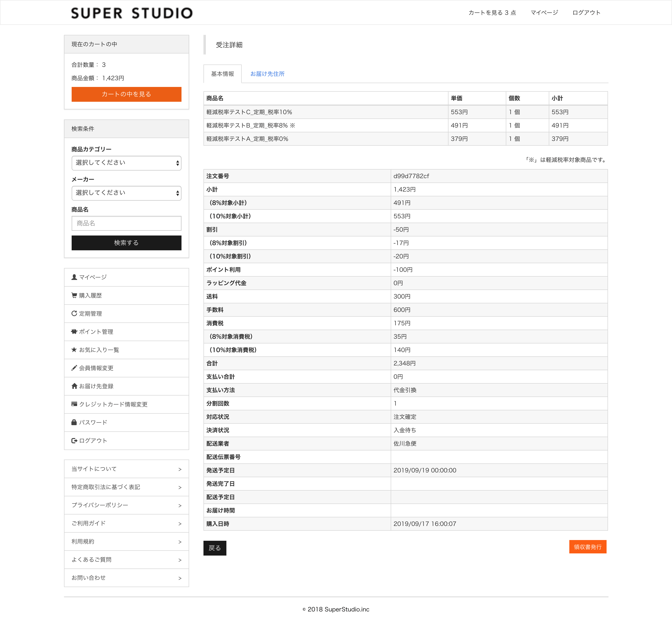Viewport: 672px width, 621px height.
Task: Open お問い合わせ link
Action: 126,578
